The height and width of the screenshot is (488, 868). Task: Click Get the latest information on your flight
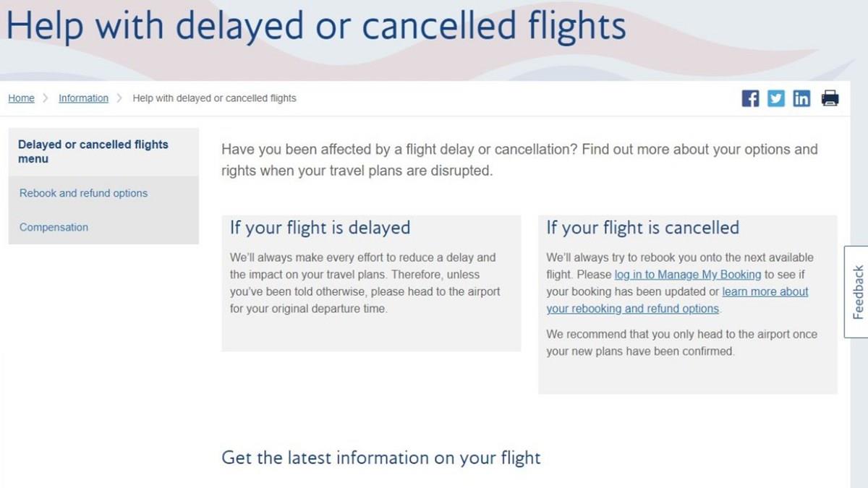coord(380,458)
